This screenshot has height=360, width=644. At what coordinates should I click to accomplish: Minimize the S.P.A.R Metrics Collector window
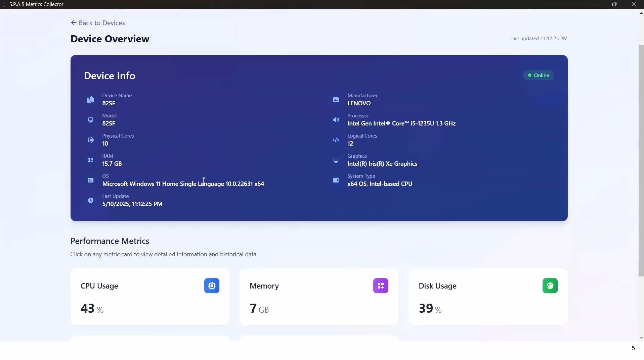[x=595, y=4]
